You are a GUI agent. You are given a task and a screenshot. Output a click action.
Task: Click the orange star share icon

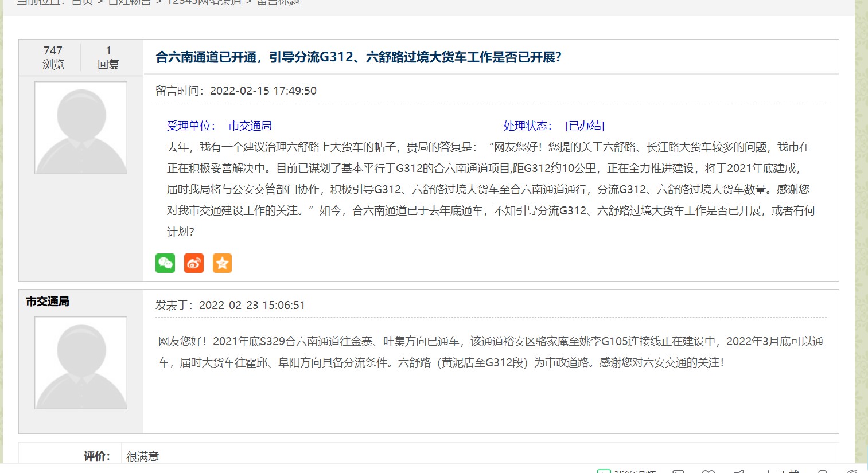(x=222, y=263)
